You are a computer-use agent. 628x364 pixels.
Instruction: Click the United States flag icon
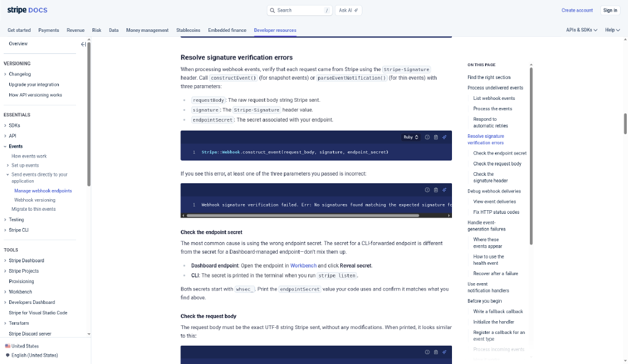coord(7,346)
